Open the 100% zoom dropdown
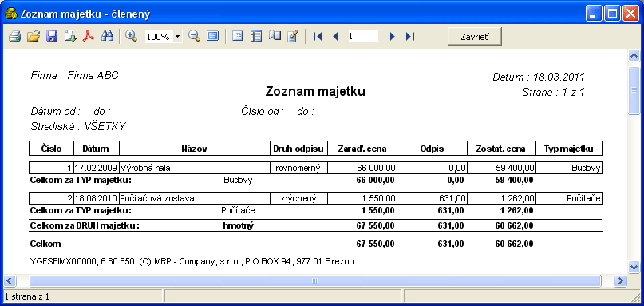Viewport: 644px width, 306px height. tap(178, 37)
